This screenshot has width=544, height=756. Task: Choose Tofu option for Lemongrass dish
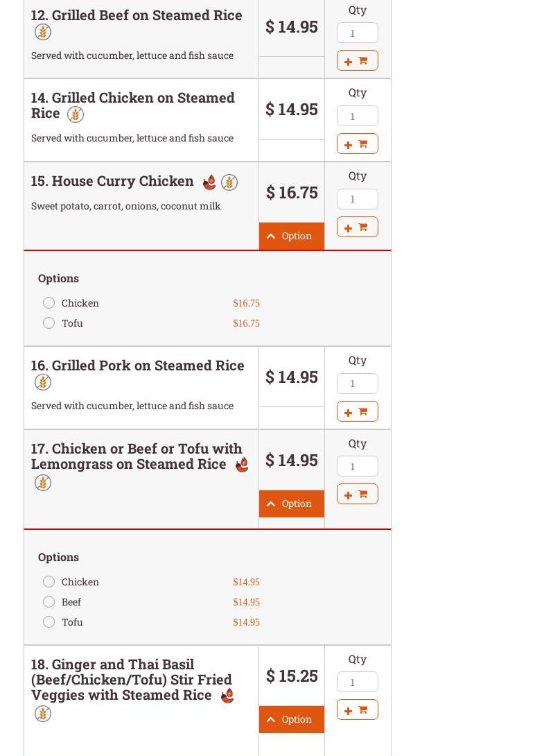49,622
